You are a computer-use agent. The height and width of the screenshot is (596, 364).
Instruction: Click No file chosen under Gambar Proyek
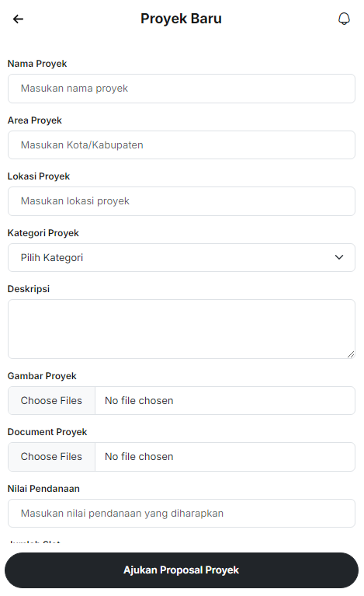point(139,401)
